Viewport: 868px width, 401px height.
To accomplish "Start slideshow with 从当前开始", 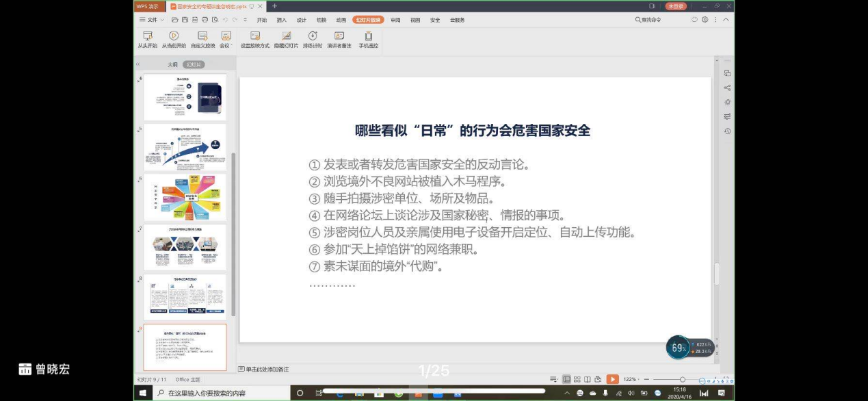I will (174, 36).
